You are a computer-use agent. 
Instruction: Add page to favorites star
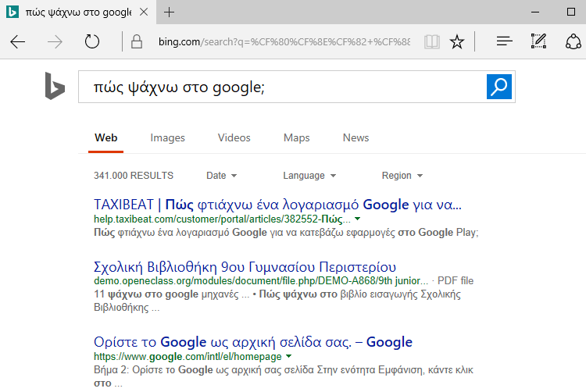457,41
